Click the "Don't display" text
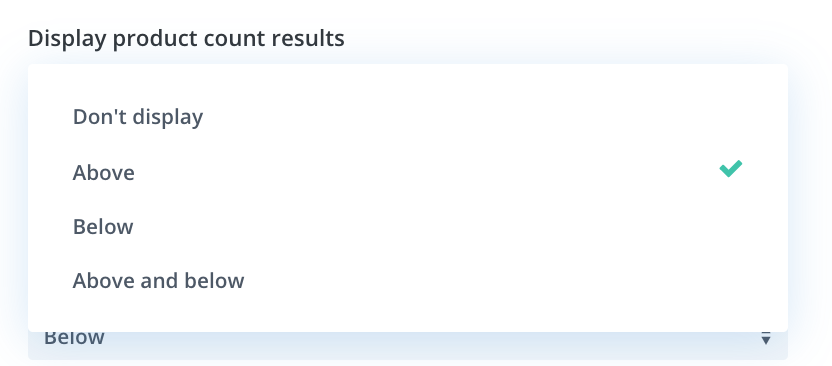The width and height of the screenshot is (832, 366). coord(138,117)
